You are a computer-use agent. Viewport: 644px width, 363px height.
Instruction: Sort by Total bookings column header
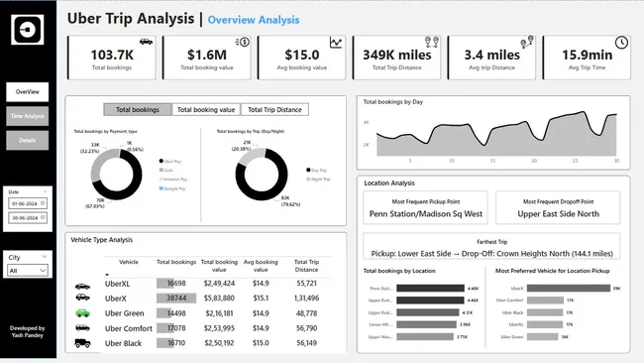176,262
